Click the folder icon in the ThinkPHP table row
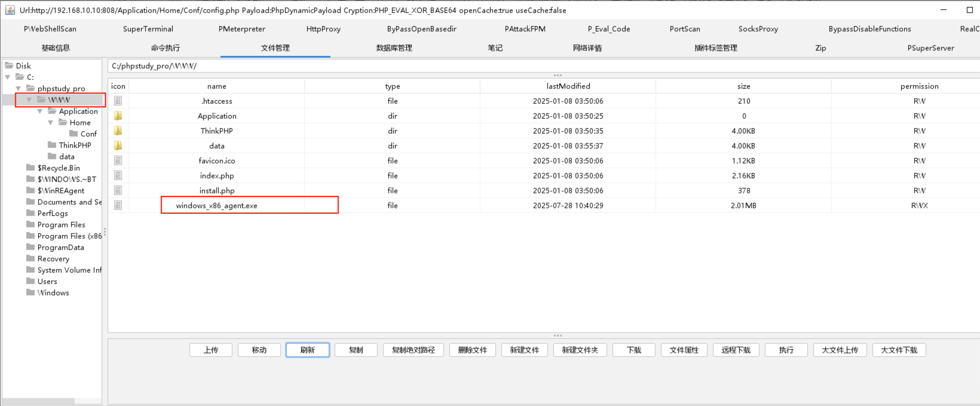The height and width of the screenshot is (406, 980). point(118,131)
